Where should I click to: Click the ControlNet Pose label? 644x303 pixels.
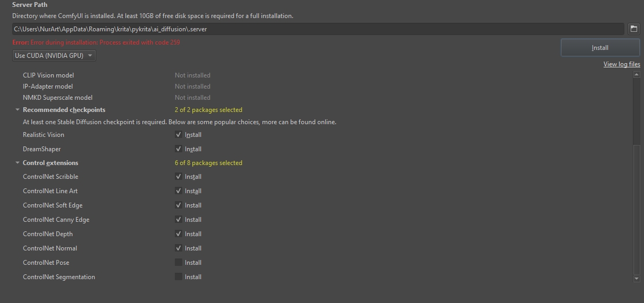[x=46, y=263]
